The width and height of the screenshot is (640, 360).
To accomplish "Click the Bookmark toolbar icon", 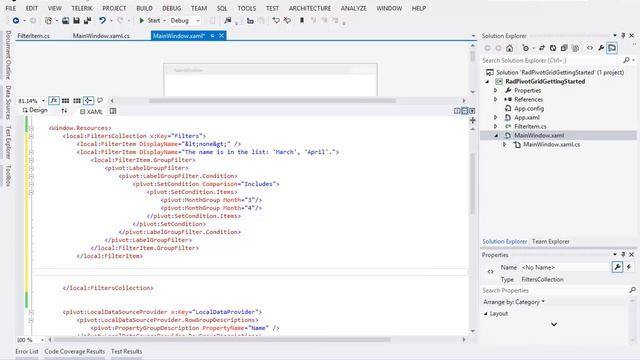I will tap(302, 20).
